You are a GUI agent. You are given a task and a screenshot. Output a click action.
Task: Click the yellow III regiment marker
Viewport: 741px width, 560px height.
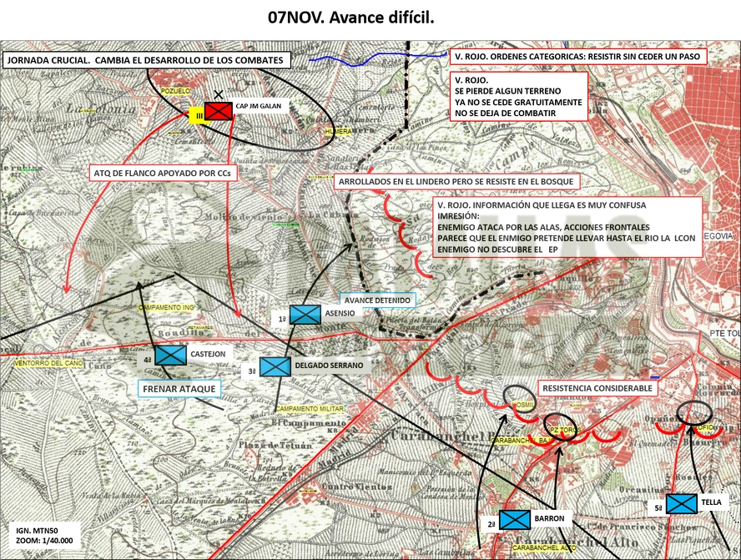197,116
